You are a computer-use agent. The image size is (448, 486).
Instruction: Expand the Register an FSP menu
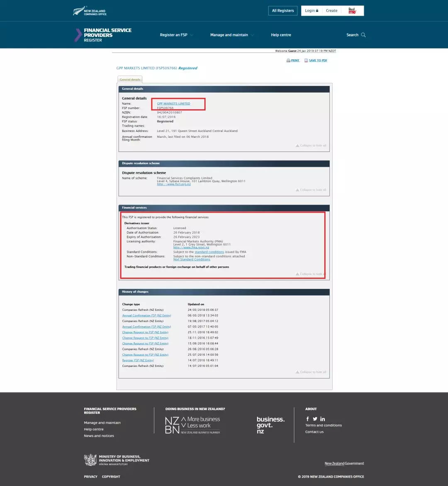pos(176,35)
